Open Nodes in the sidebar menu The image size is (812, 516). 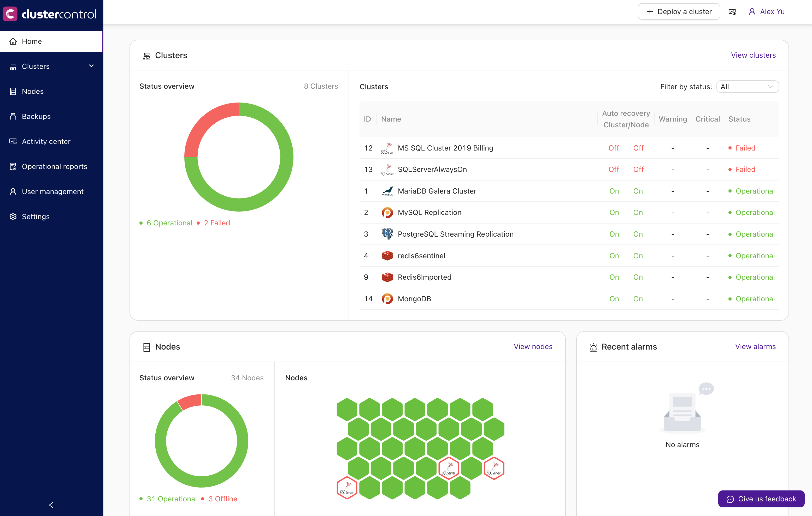(x=51, y=91)
